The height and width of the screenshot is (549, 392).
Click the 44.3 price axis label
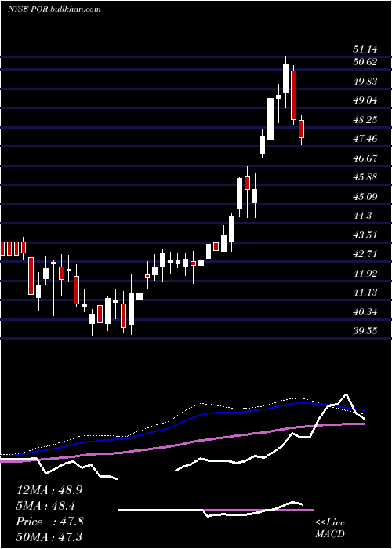(x=362, y=216)
